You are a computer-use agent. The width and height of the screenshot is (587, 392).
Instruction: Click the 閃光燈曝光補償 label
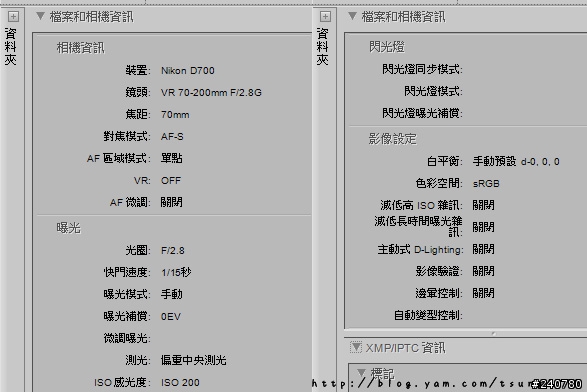pyautogui.click(x=422, y=113)
